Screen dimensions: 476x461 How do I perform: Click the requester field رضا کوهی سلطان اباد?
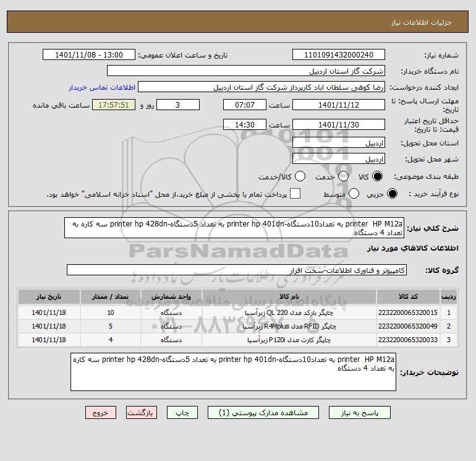[261, 87]
